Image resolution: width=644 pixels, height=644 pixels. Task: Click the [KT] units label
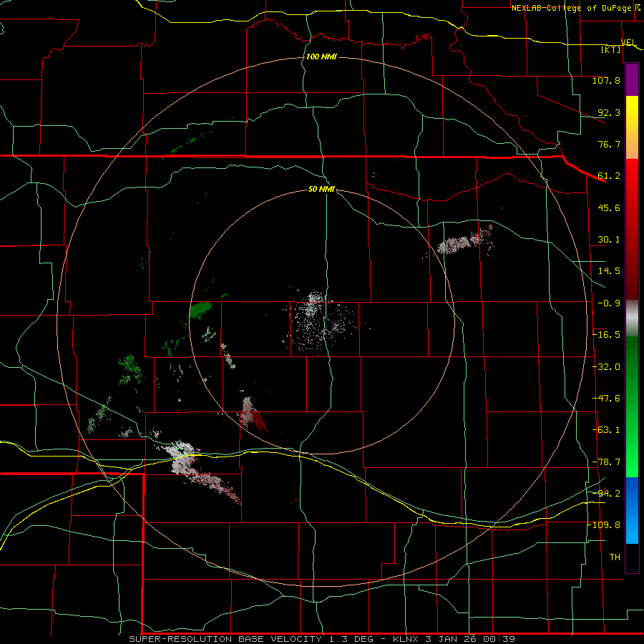coord(611,49)
